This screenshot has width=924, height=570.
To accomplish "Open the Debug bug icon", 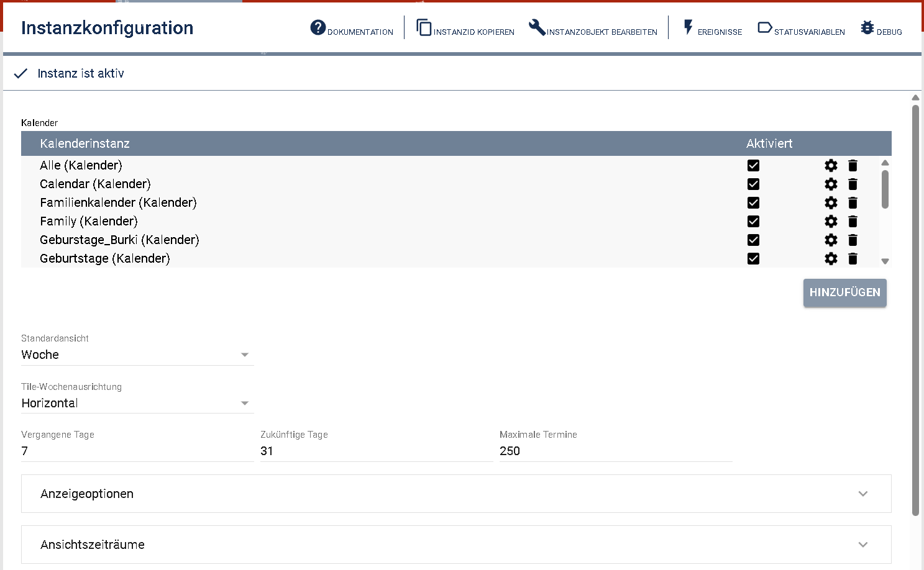I will [x=867, y=28].
